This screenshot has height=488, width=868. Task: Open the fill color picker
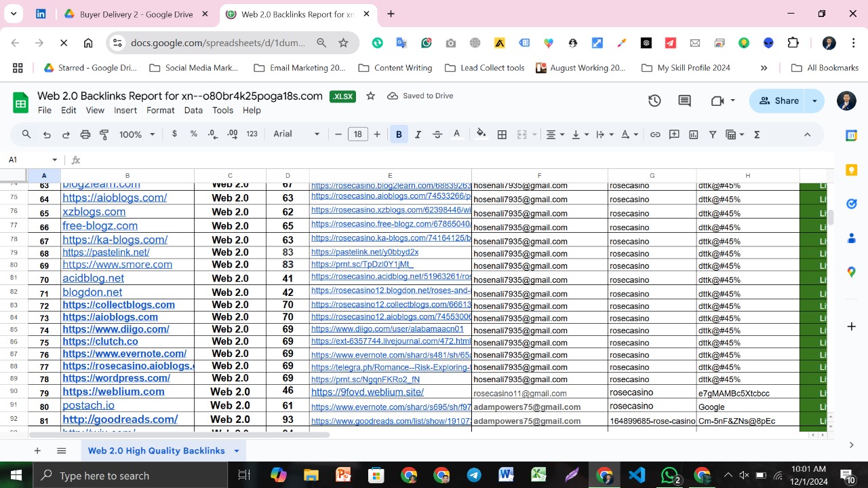481,134
